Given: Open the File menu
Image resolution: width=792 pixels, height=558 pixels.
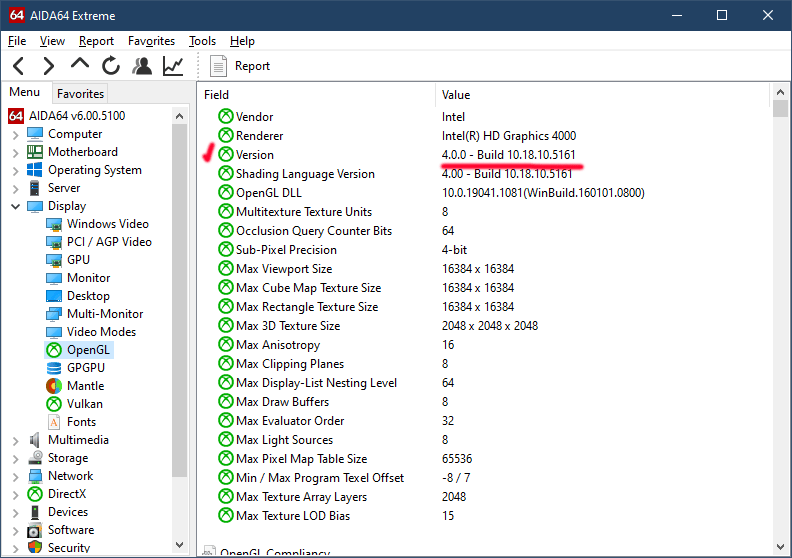Looking at the screenshot, I should click(x=17, y=41).
